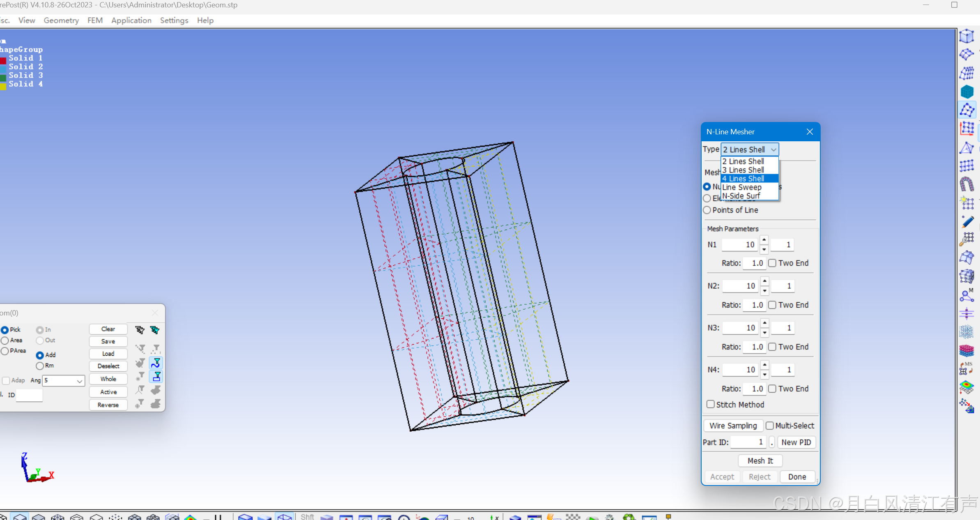This screenshot has width=980, height=520.
Task: Pick Line Sweep in the Type dropdown
Action: click(741, 187)
